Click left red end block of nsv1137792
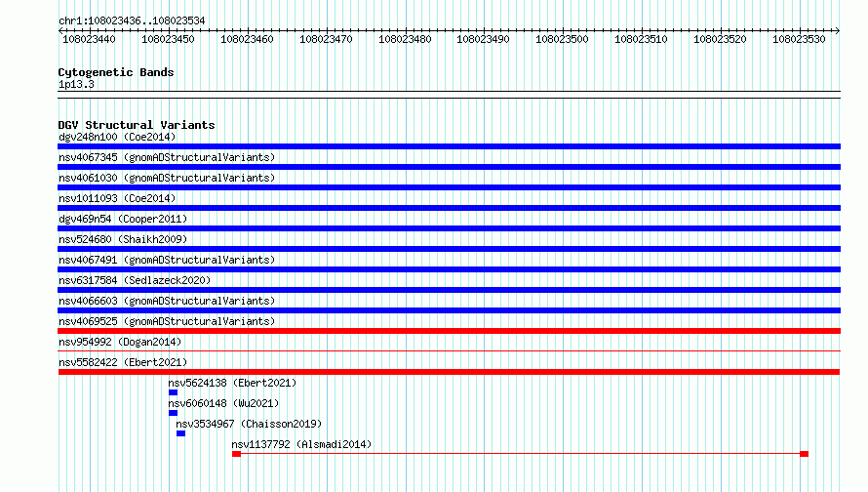868x492 pixels. click(x=236, y=454)
